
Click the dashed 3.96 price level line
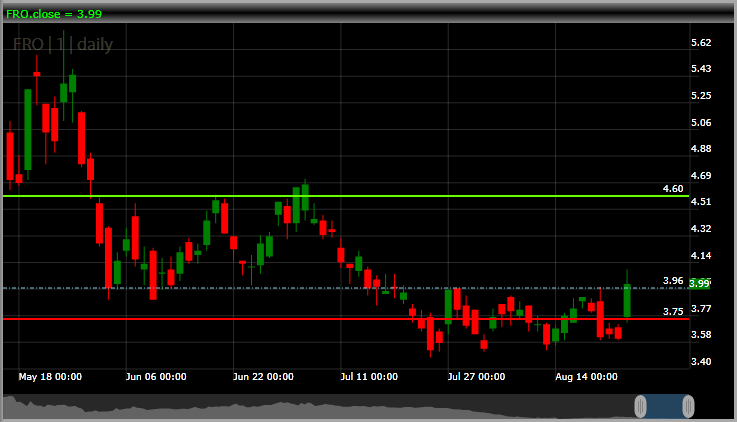300,288
